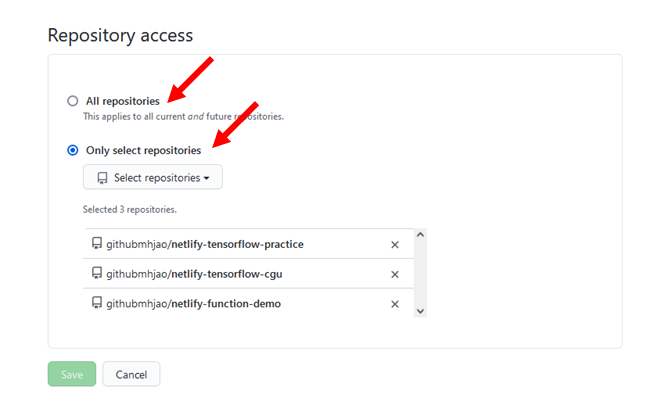Open the Select repositories dropdown
The width and height of the screenshot is (657, 405).
(x=153, y=178)
